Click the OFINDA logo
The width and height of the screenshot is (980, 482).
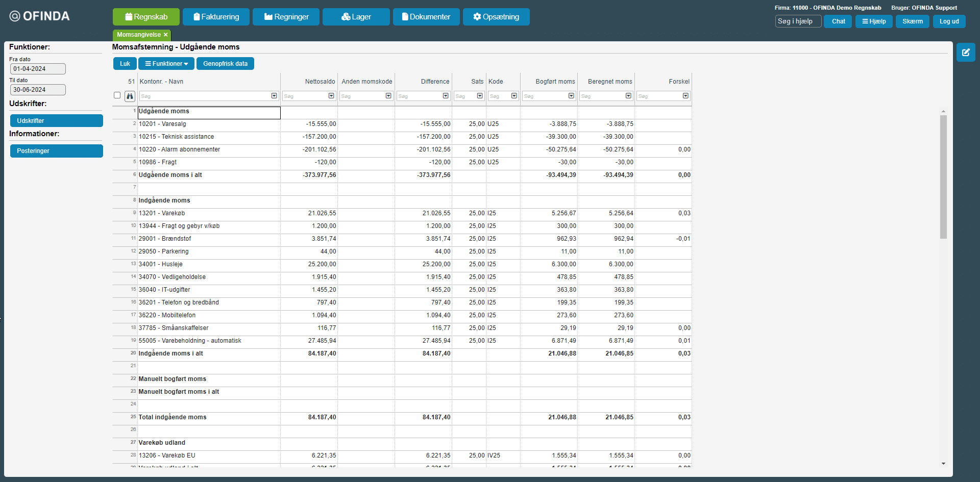(x=40, y=16)
